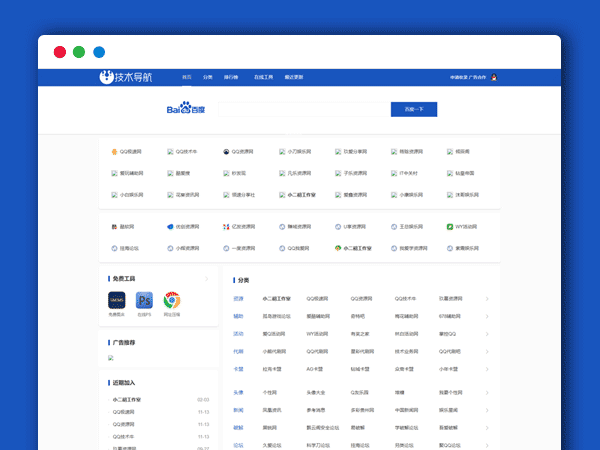Click the red circle window button
This screenshot has height=450, width=600.
coord(60,52)
